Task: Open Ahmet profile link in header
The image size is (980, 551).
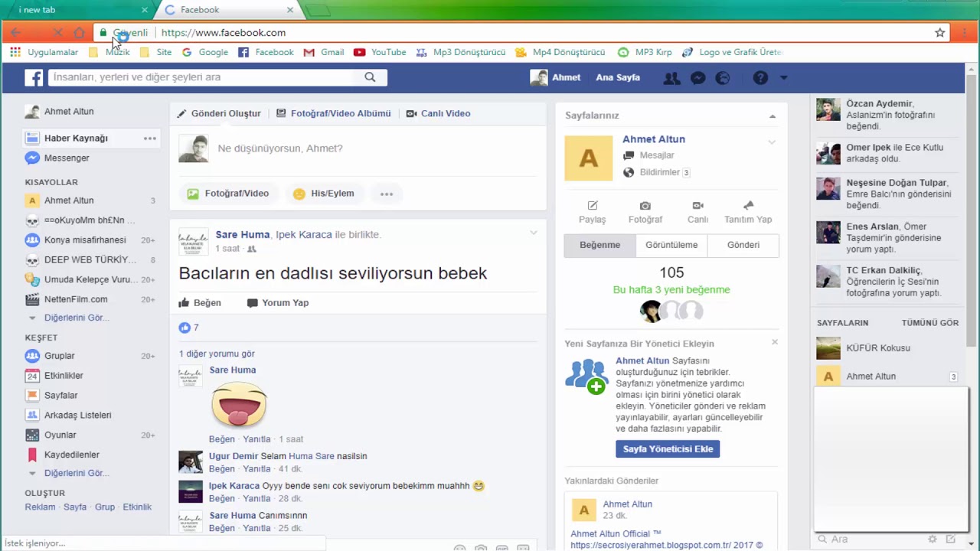Action: [555, 77]
